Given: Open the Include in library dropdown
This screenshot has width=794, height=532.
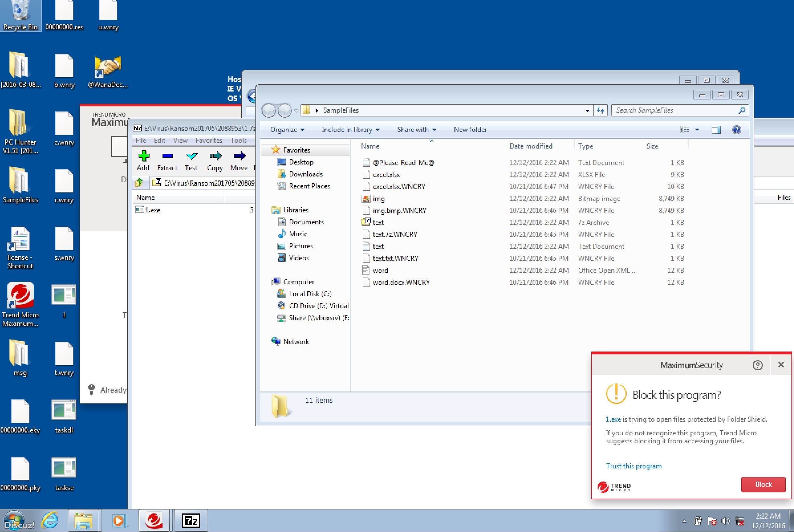Looking at the screenshot, I should click(x=350, y=130).
